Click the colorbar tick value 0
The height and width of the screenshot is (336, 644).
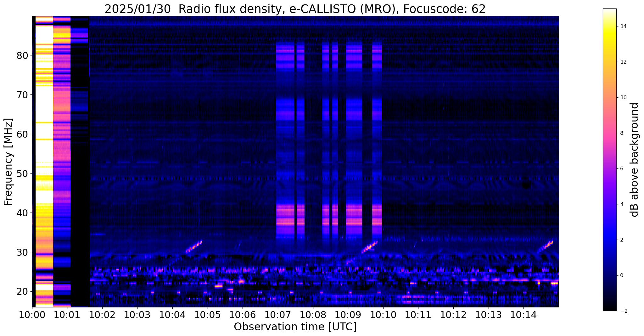pyautogui.click(x=621, y=276)
